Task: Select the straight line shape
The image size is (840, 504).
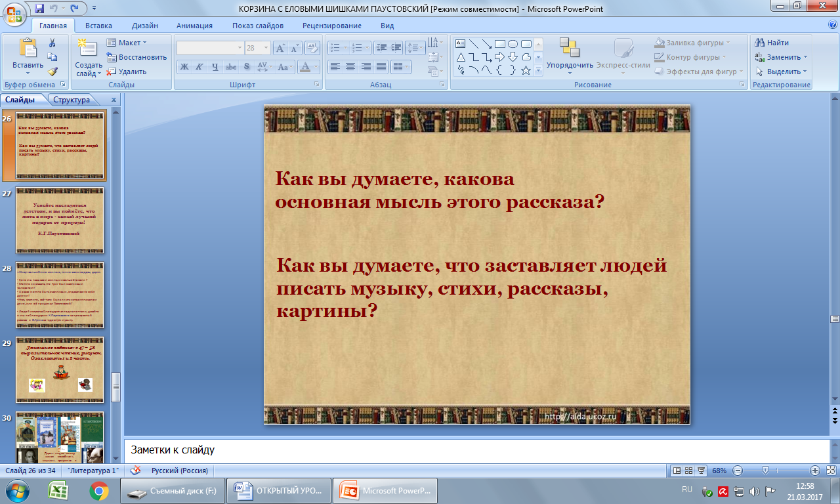Action: (x=473, y=44)
